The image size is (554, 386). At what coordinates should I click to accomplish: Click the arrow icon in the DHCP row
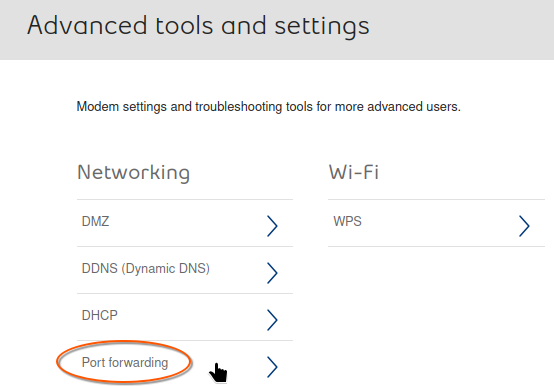tap(272, 320)
